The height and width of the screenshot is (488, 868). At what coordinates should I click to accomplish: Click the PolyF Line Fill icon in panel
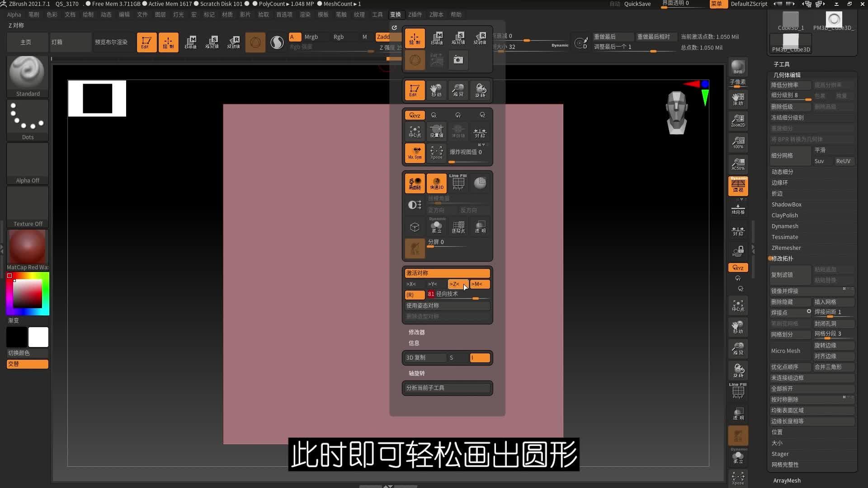(458, 183)
